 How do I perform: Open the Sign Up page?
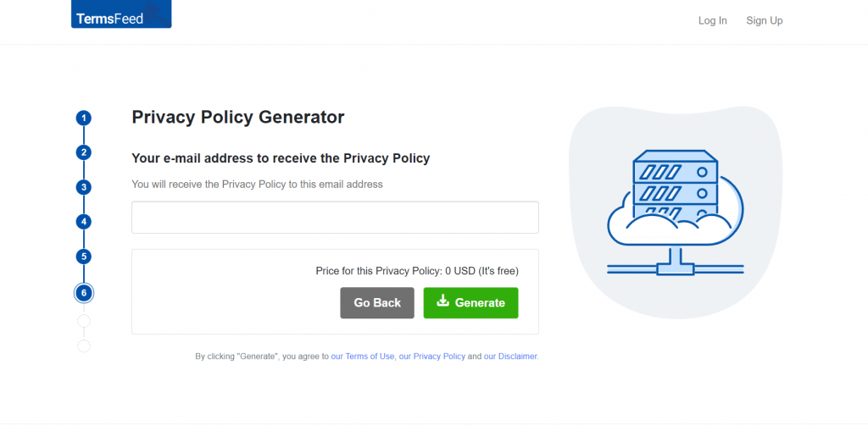tap(765, 20)
